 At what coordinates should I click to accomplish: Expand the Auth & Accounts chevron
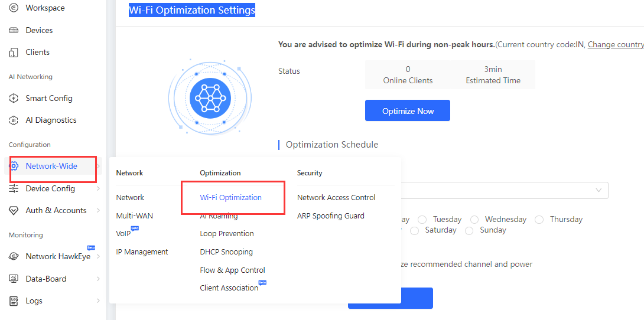click(x=98, y=211)
